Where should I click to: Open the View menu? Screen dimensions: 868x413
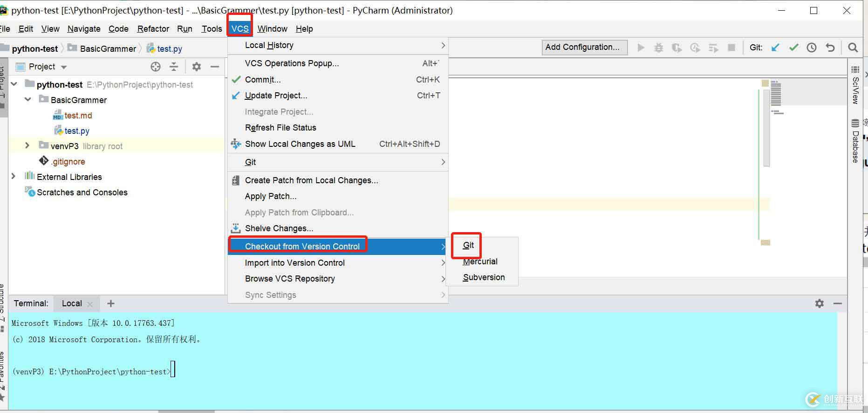(x=50, y=29)
